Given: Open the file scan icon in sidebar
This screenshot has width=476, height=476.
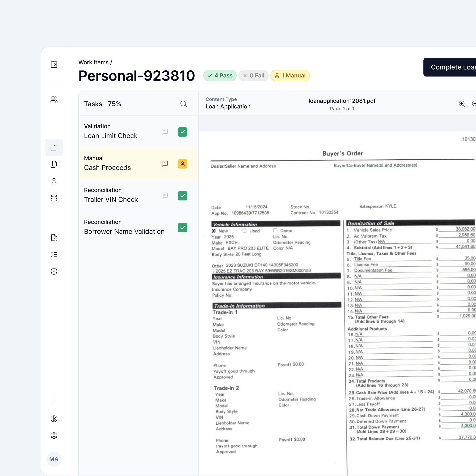Looking at the screenshot, I should point(54,238).
